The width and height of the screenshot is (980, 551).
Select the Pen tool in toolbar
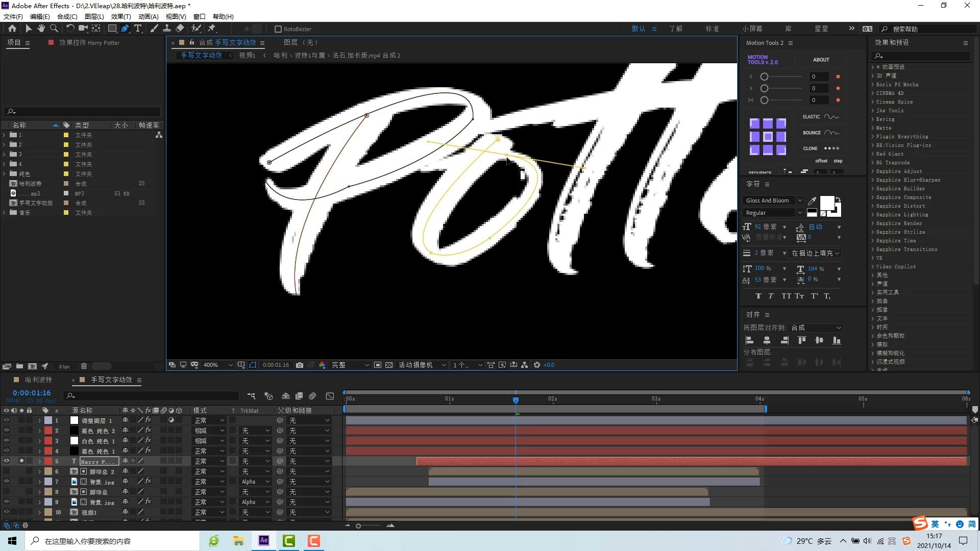[124, 29]
